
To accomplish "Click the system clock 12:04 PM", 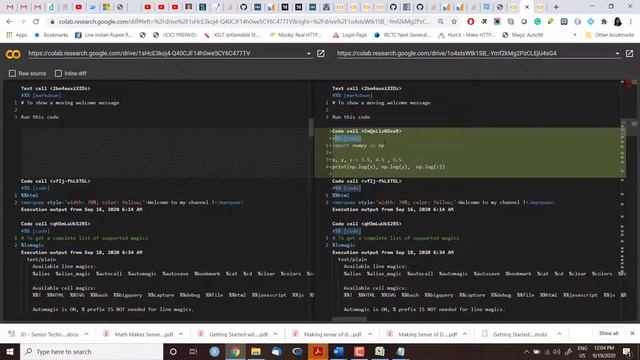I will [x=604, y=351].
